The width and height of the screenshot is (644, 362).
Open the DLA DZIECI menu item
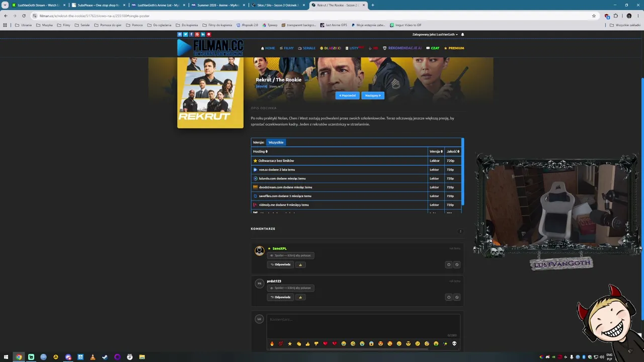331,48
